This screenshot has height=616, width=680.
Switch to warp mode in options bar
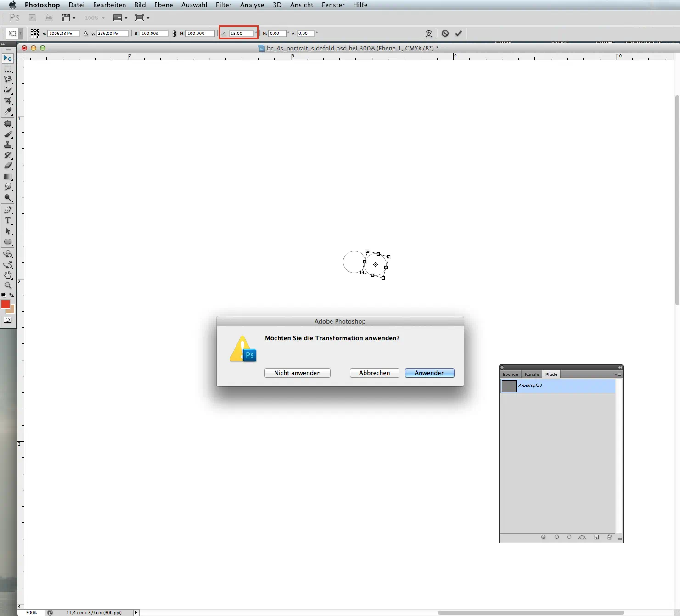pos(429,34)
